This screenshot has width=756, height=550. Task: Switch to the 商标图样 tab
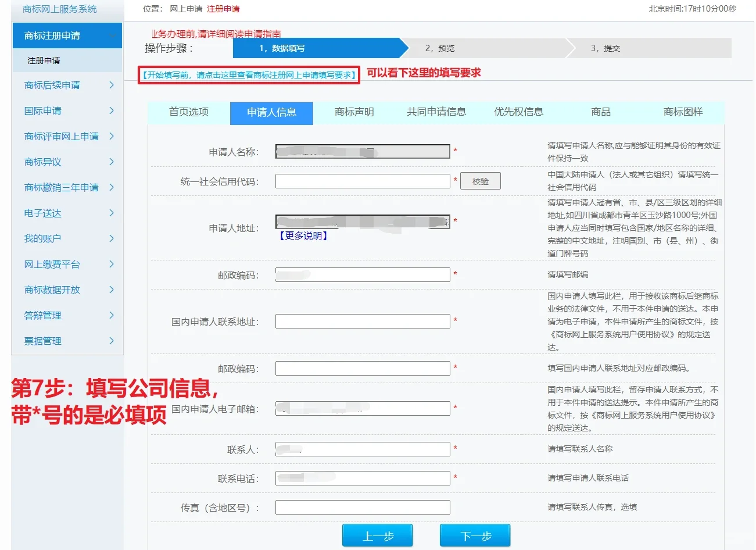(x=683, y=112)
